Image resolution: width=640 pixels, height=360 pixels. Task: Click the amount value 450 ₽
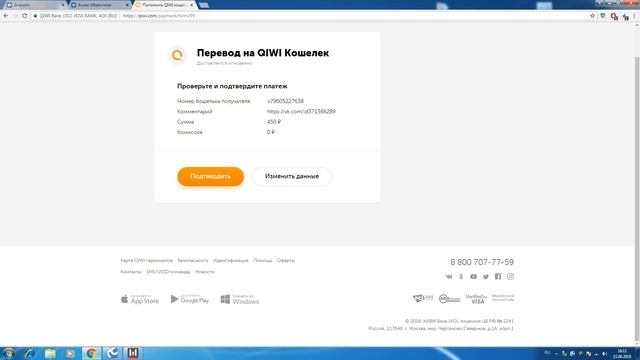point(274,122)
